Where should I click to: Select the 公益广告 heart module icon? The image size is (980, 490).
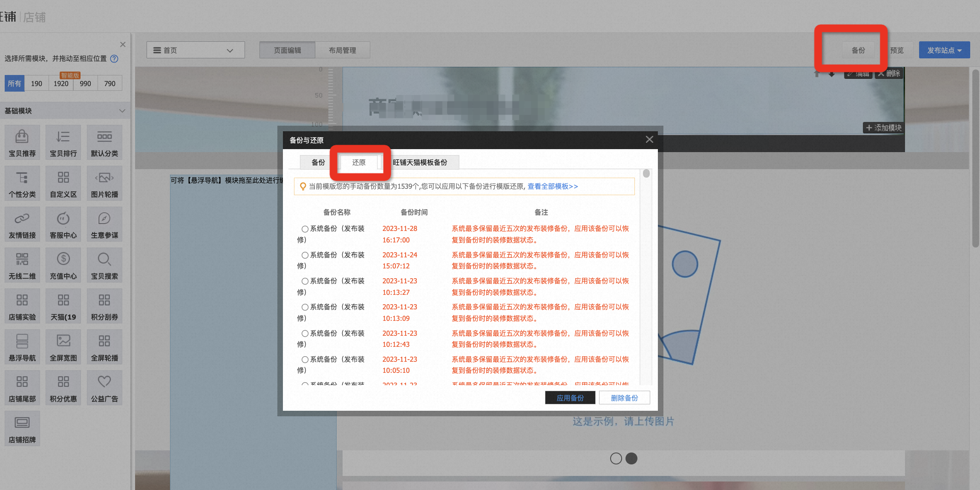(104, 388)
